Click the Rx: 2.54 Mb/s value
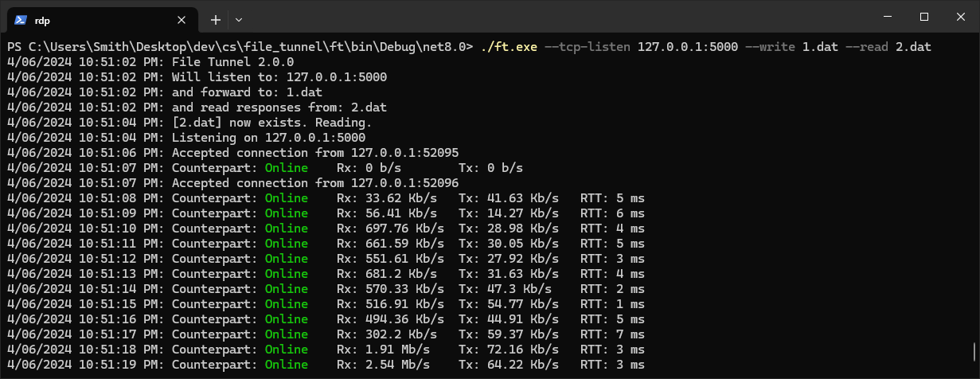The height and width of the screenshot is (379, 980). [384, 365]
